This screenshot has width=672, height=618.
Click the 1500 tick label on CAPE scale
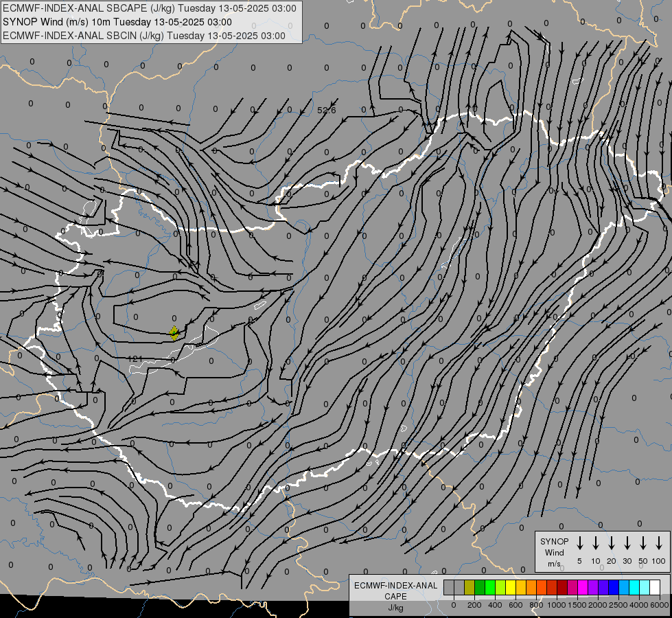(577, 605)
